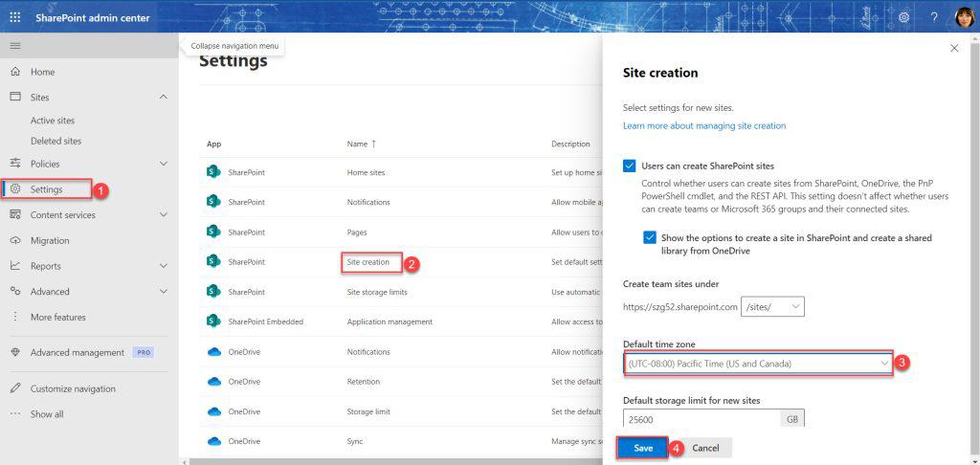Open the OneDrive Sync setting
The width and height of the screenshot is (980, 465).
coord(354,441)
